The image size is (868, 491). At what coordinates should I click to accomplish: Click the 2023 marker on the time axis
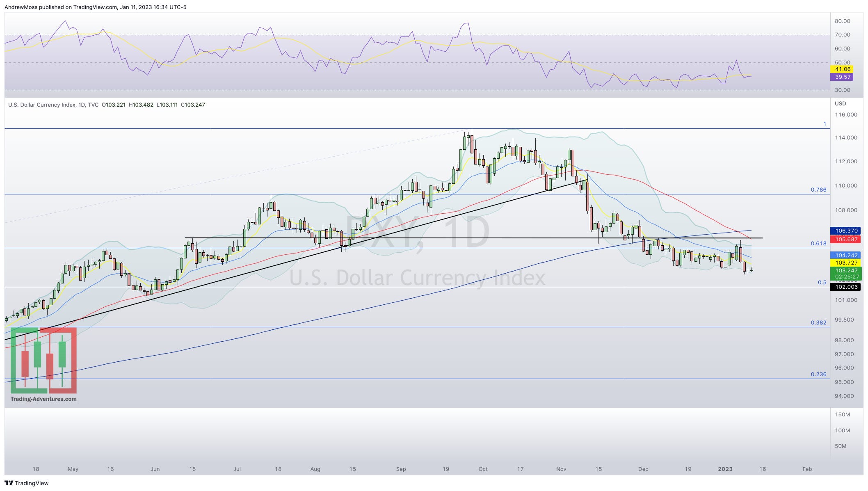pos(725,469)
